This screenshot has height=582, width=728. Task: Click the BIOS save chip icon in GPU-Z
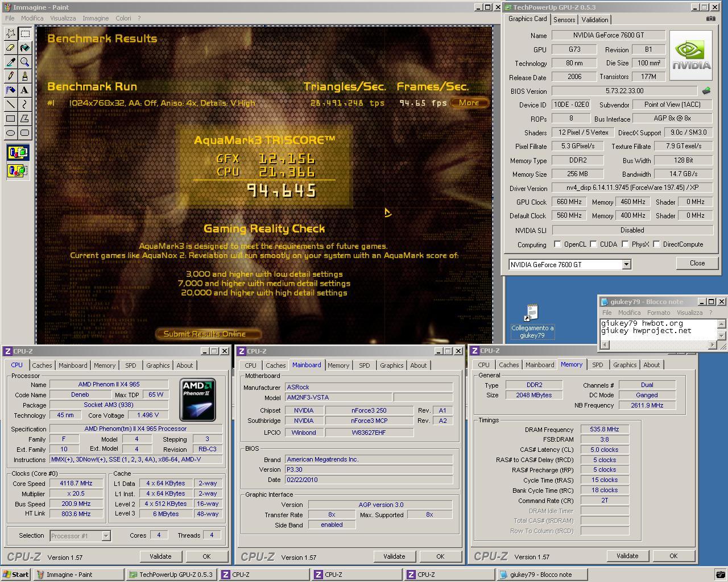coord(706,90)
